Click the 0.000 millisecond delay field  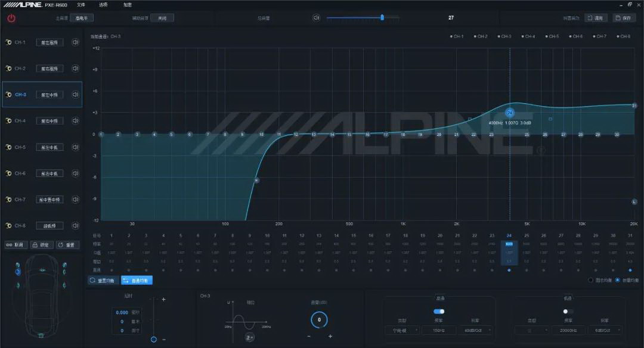pos(122,312)
